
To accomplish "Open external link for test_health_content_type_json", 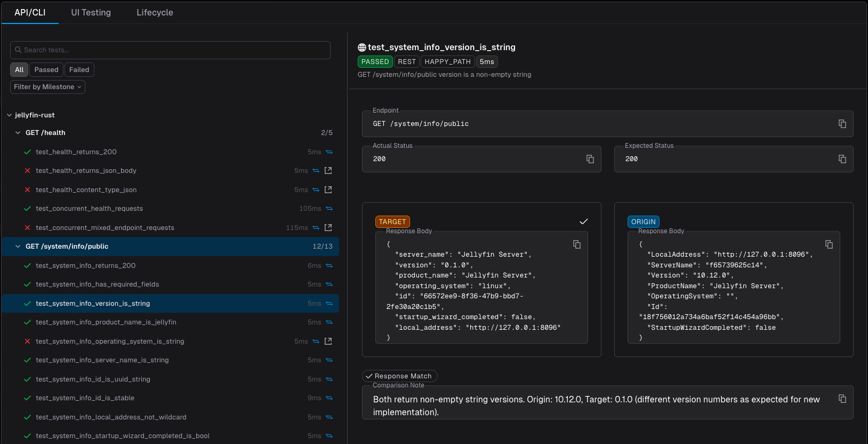I will (x=328, y=190).
